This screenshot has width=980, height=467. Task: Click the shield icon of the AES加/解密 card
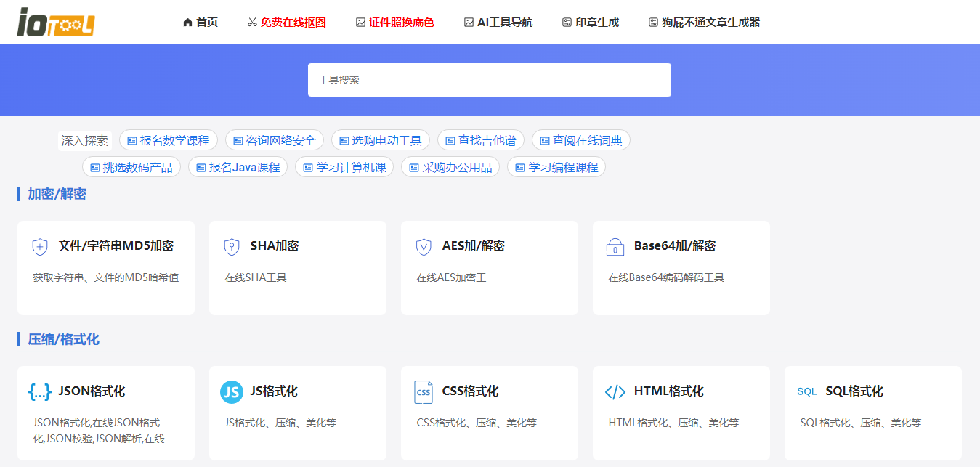[x=424, y=247]
